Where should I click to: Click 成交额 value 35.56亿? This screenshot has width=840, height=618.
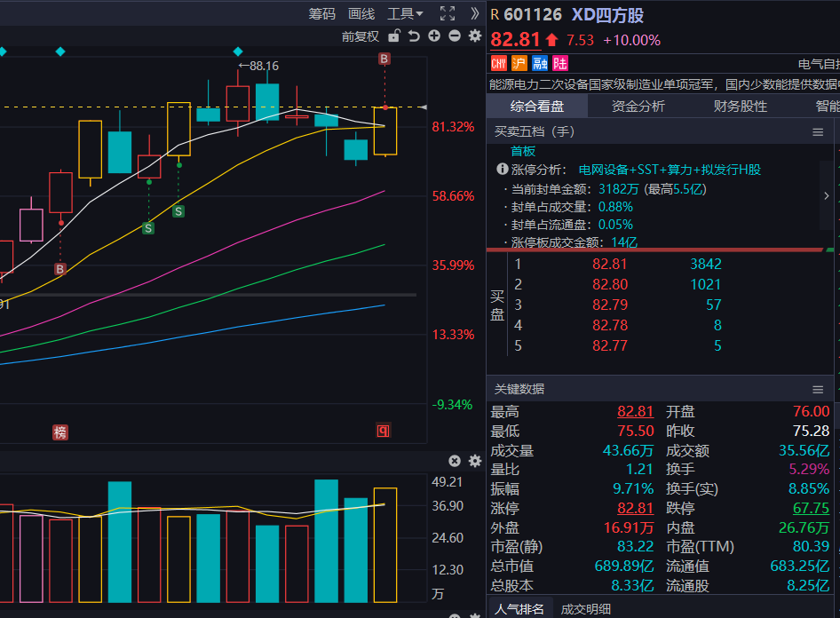click(804, 450)
